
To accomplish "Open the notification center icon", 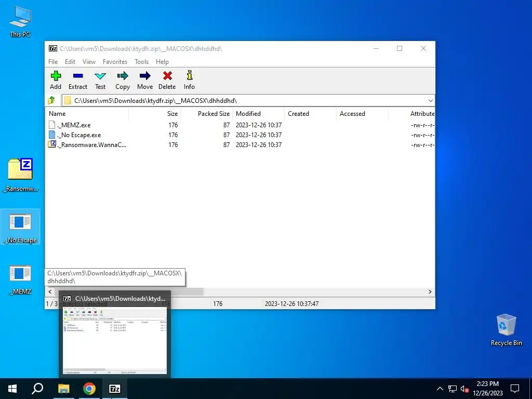I will point(515,389).
